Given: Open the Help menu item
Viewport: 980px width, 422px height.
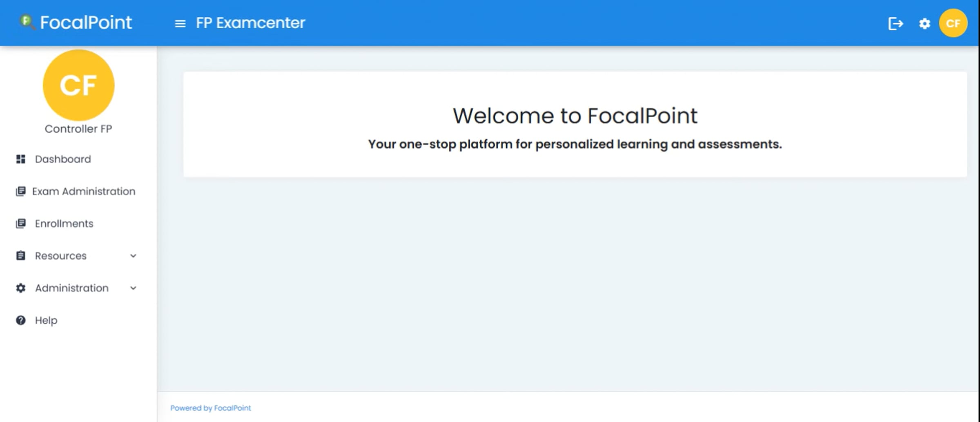Looking at the screenshot, I should click(x=46, y=320).
